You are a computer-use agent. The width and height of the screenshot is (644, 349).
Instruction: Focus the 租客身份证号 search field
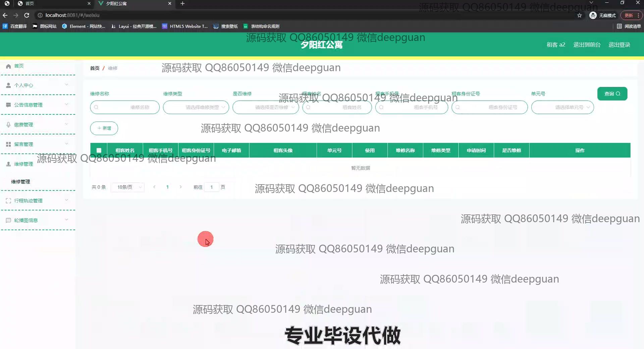point(490,107)
